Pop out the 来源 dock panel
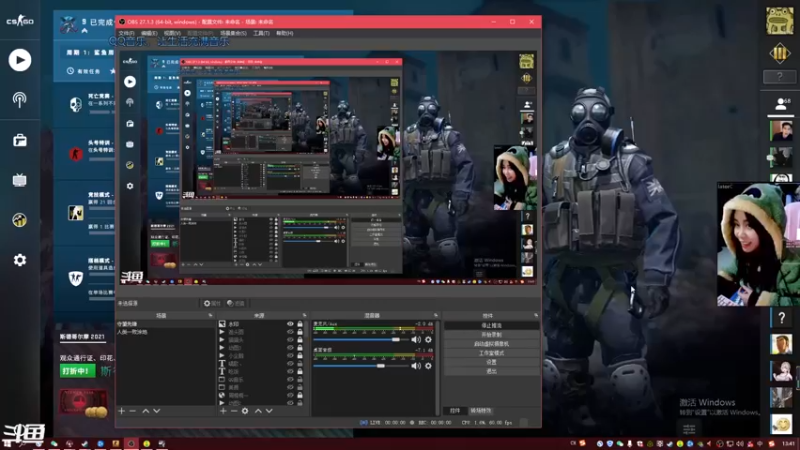This screenshot has width=800, height=450. click(305, 315)
